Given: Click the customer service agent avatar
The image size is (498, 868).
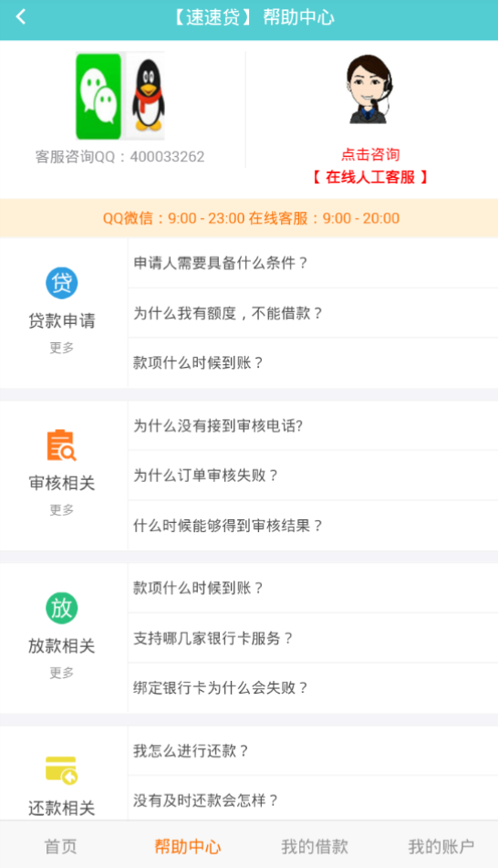Looking at the screenshot, I should point(369,89).
